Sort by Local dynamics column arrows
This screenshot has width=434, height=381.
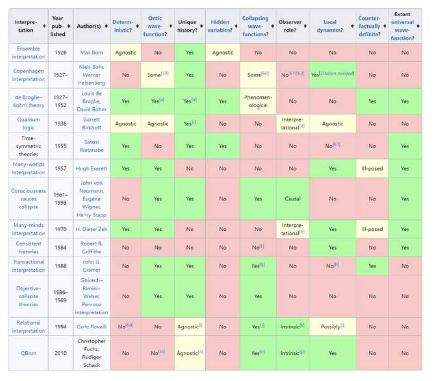pos(352,26)
